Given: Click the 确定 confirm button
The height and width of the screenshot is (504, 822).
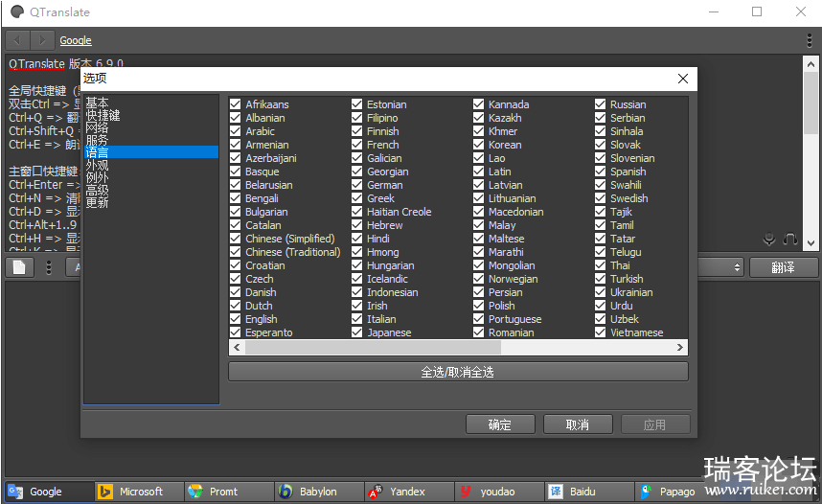Looking at the screenshot, I should [500, 424].
